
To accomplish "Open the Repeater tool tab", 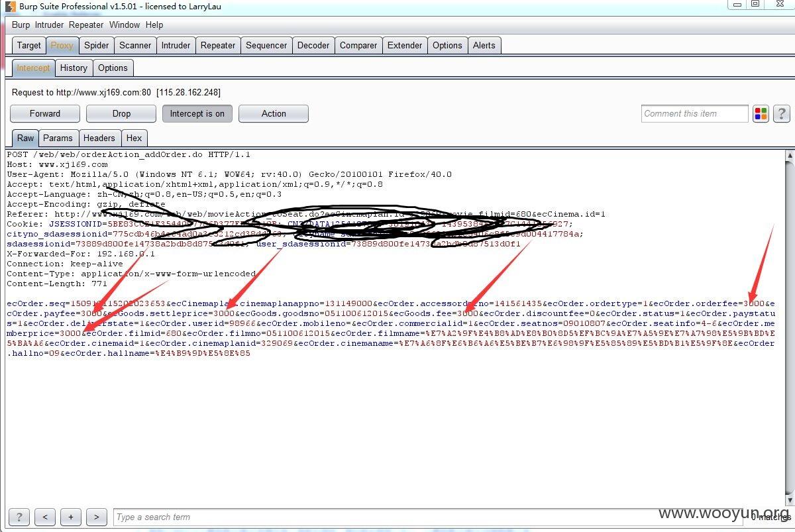I will tap(218, 45).
